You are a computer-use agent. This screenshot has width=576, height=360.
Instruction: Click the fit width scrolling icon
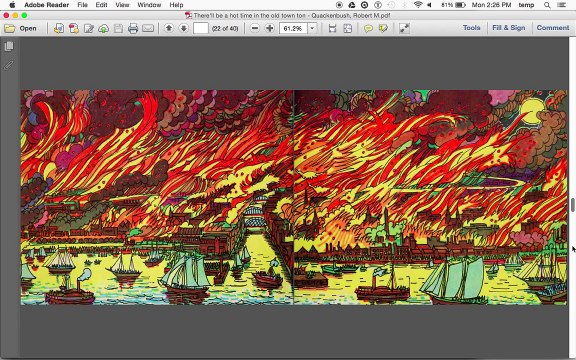332,28
